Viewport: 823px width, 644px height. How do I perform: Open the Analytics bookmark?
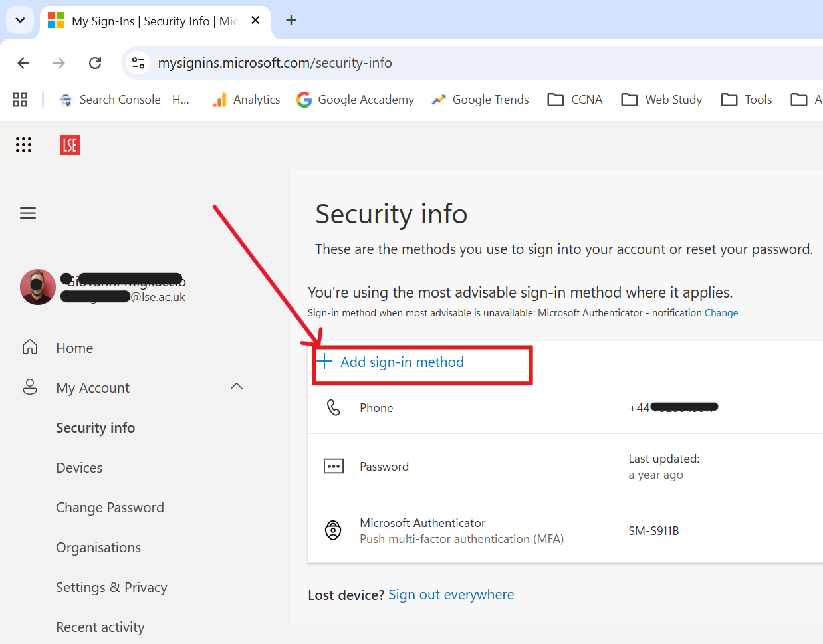(x=246, y=100)
